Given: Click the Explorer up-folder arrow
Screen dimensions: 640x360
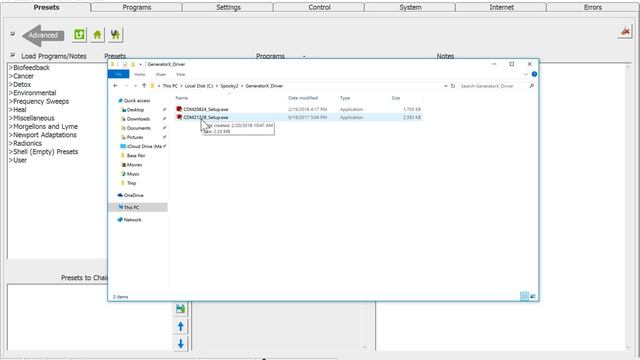Looking at the screenshot, I should coord(144,86).
